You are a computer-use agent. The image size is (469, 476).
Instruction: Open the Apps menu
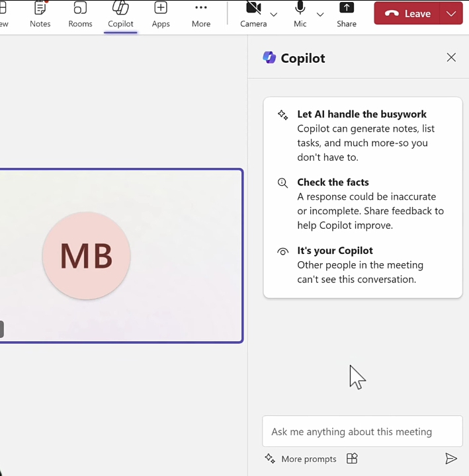click(x=161, y=15)
